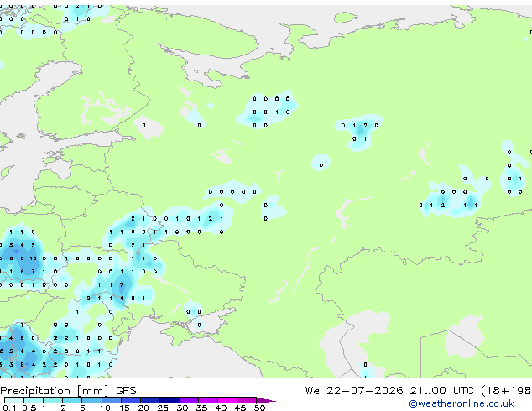This screenshot has width=532, height=411.
Task: Click the '45' legend scale label
Action: (240, 408)
